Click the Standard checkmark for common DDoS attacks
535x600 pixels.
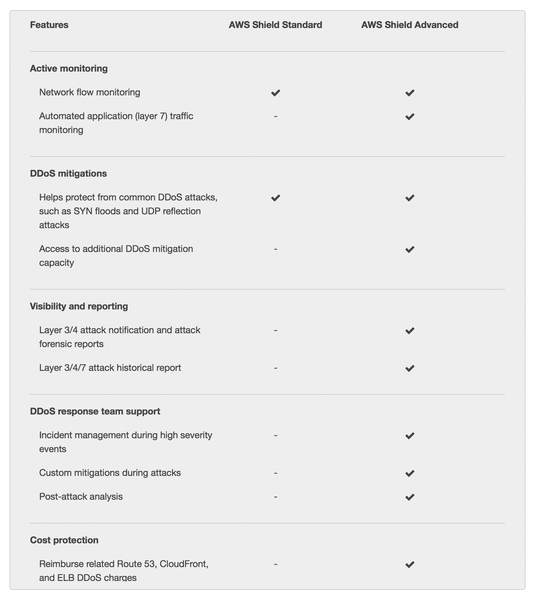pos(276,198)
